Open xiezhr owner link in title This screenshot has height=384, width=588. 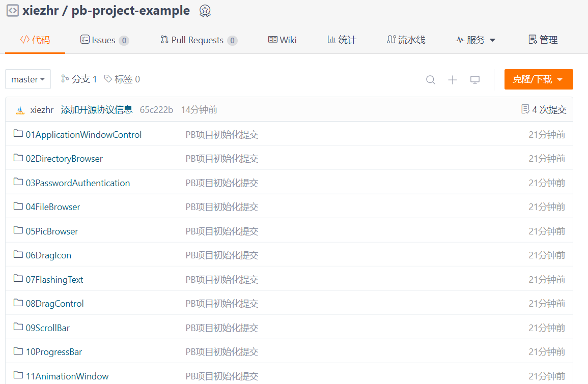pos(41,11)
